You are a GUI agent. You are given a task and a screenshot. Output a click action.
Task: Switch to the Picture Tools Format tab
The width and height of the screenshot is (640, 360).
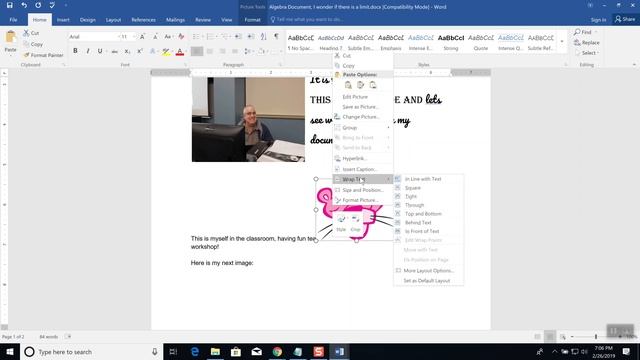tap(252, 20)
